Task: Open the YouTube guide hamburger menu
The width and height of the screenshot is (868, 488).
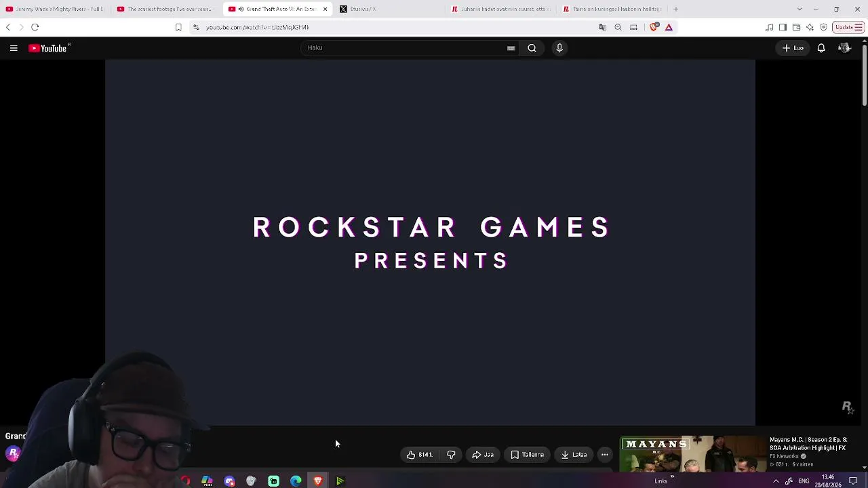Action: (14, 48)
